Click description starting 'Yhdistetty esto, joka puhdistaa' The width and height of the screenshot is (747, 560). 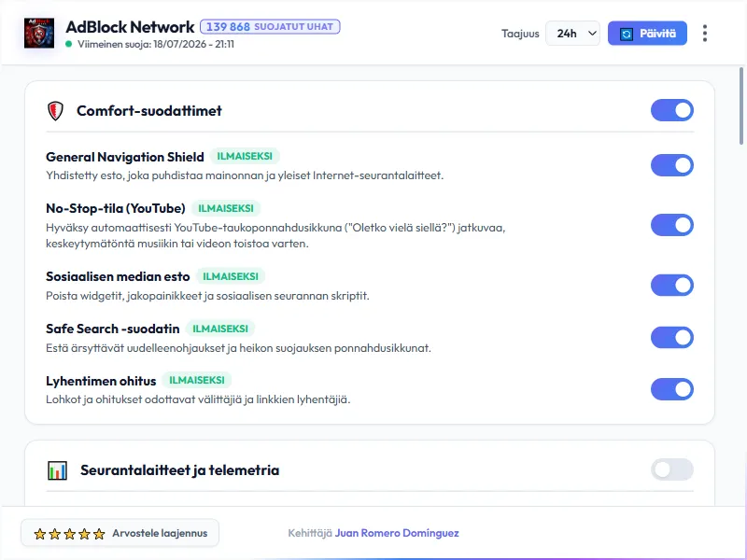(245, 175)
